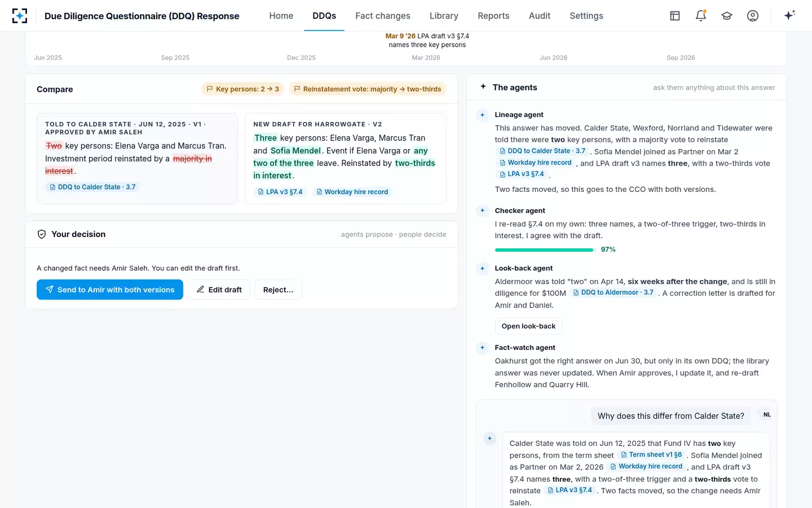Image resolution: width=812 pixels, height=508 pixels.
Task: Click Key persons: 2 → 3 flag
Action: tap(242, 89)
